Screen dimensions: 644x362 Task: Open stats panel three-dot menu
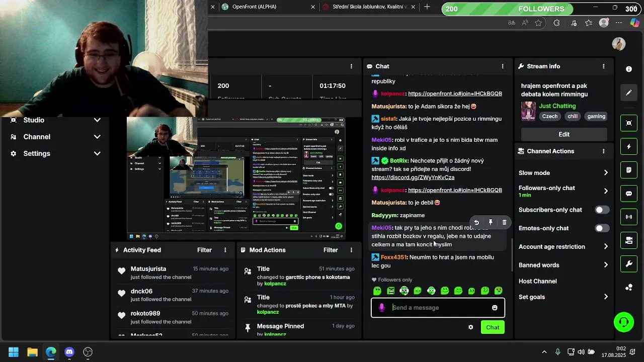[351, 66]
